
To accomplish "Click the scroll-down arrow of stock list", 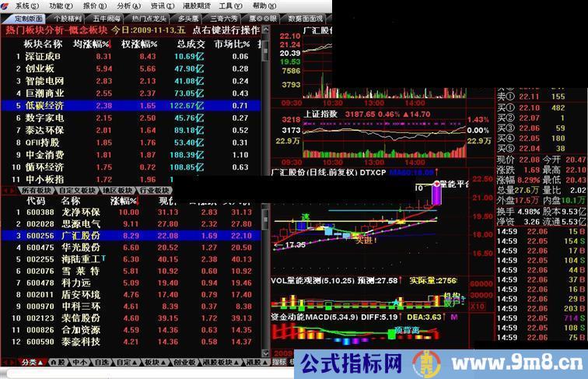I will click(x=264, y=352).
